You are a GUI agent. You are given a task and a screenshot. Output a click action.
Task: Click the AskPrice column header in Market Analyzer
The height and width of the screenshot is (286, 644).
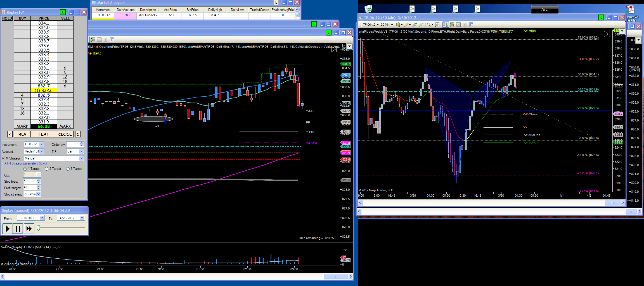[170, 10]
